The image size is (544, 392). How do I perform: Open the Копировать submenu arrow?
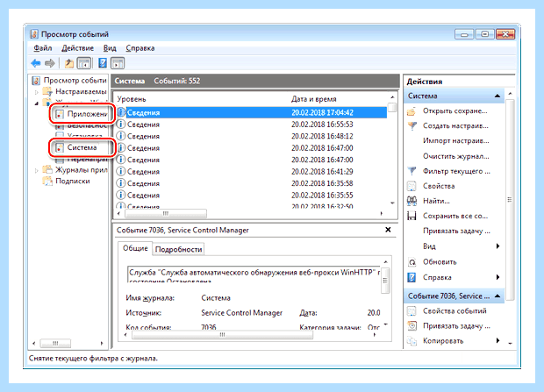pyautogui.click(x=497, y=340)
